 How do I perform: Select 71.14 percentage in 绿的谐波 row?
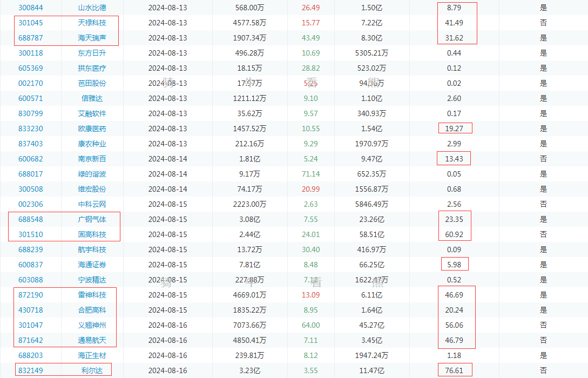coord(311,174)
